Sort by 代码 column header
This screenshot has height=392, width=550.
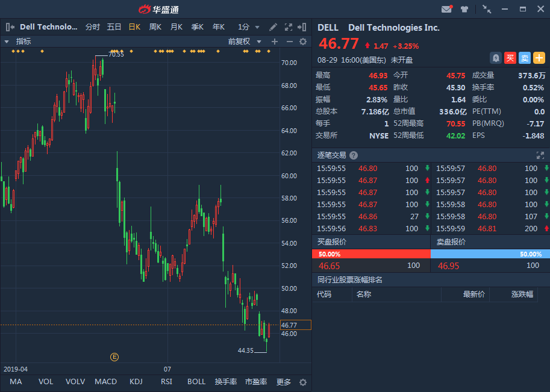[x=323, y=294]
